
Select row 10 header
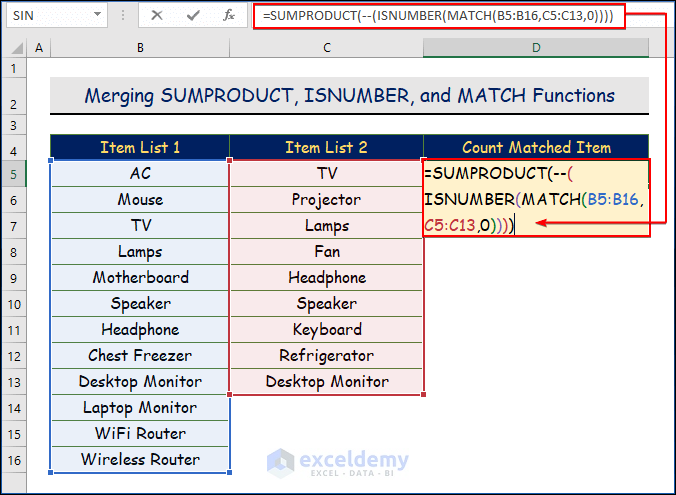(14, 304)
